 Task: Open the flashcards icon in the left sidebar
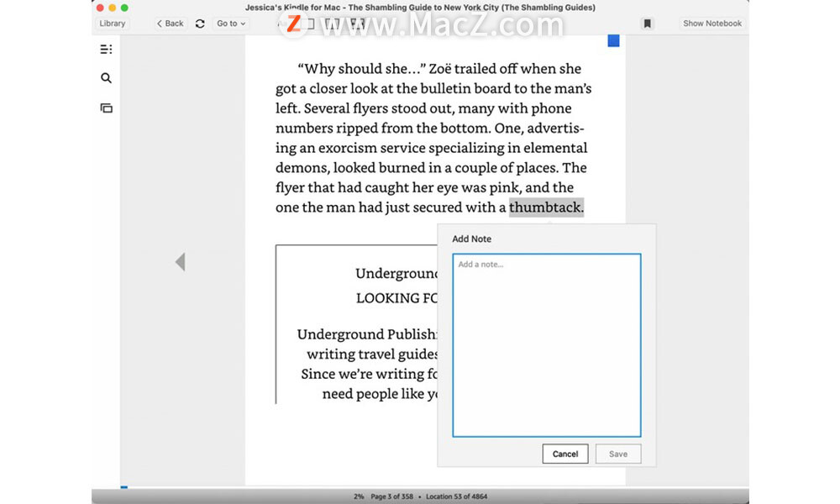coord(106,108)
